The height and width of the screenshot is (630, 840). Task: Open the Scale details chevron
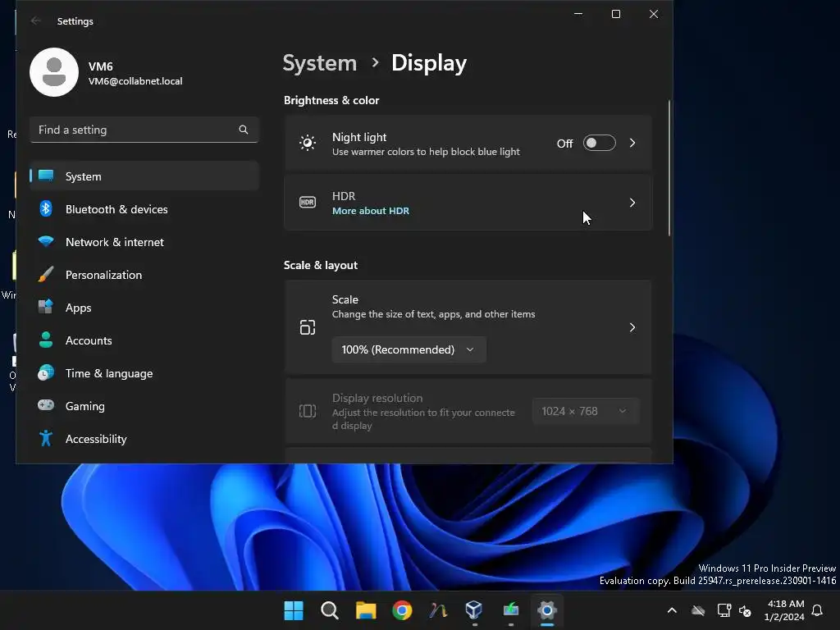pos(632,327)
